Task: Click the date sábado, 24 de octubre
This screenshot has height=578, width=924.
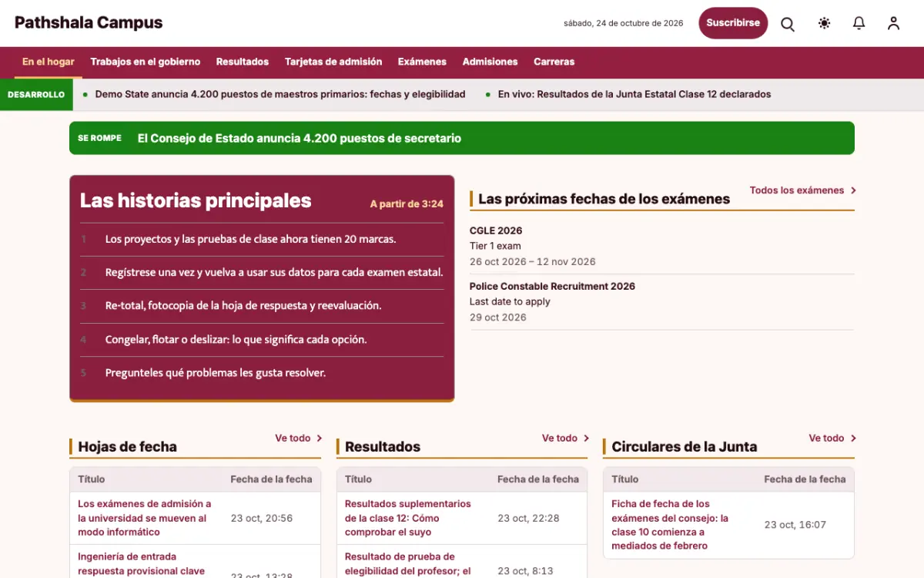Action: click(624, 23)
